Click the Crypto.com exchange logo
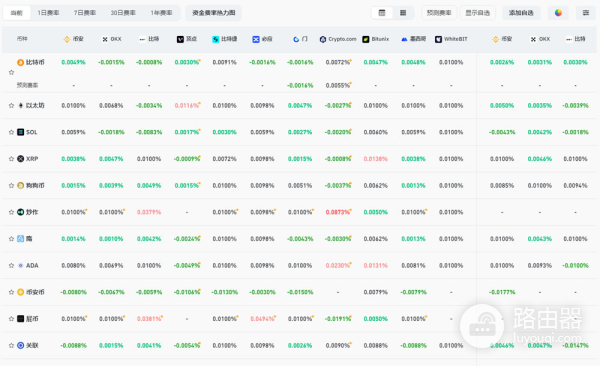 click(x=323, y=39)
